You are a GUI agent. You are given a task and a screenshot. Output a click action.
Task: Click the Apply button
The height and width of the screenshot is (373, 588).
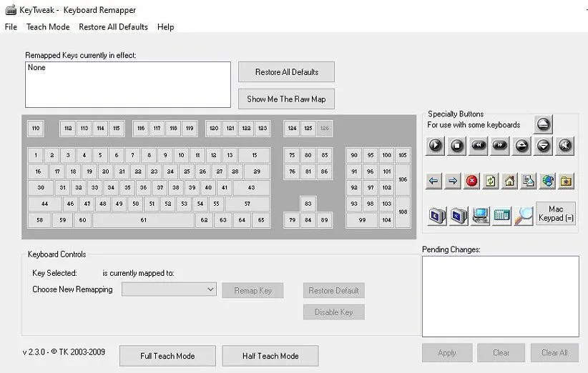click(447, 353)
